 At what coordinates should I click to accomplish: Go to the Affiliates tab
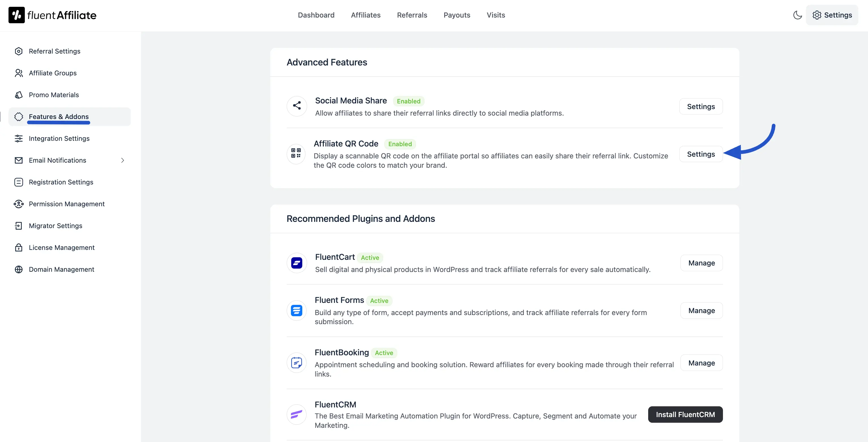tap(366, 15)
